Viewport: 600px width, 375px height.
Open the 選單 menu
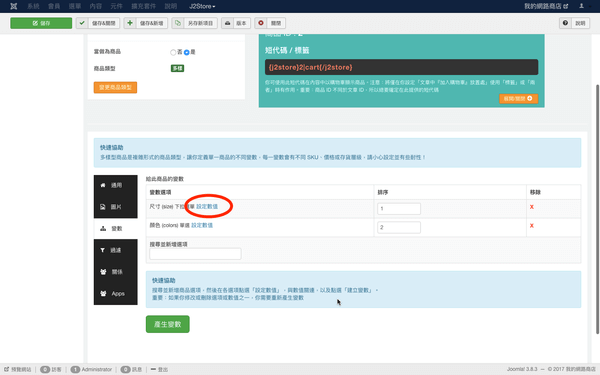(x=75, y=6)
